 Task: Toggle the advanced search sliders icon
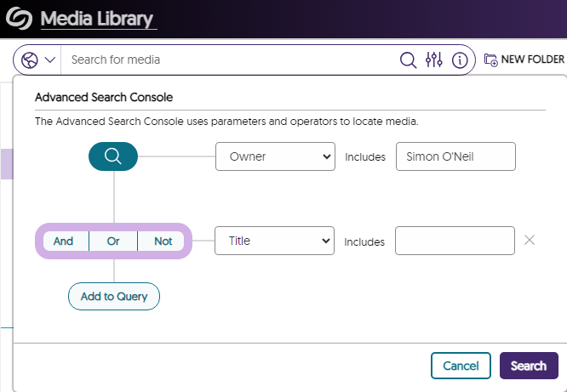click(434, 60)
